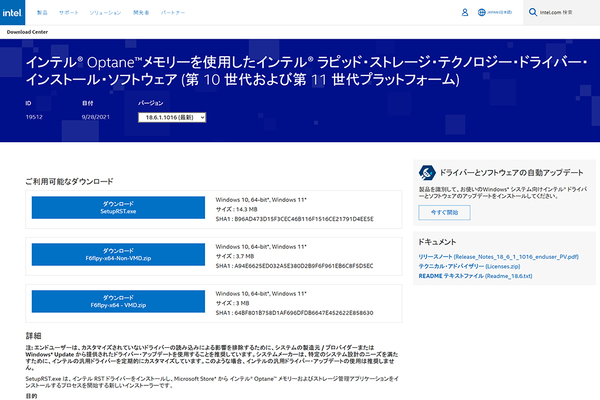Click the サイズ: 14.3 MB text
Screen dimensions: 600x400
[236, 209]
